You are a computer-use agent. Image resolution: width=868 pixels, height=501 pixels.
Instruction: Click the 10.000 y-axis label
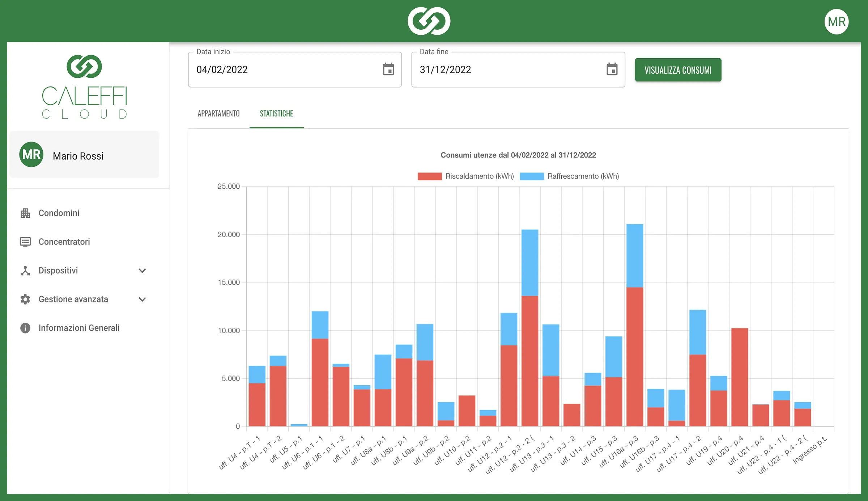click(229, 330)
